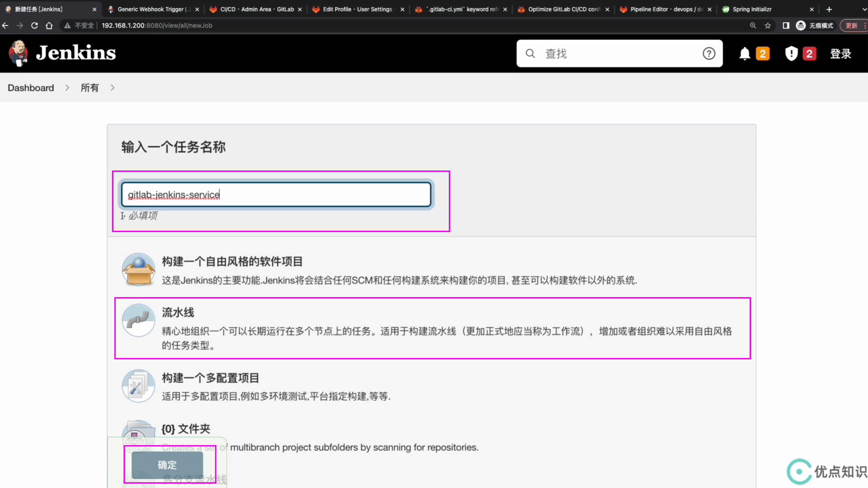
Task: Click the orange notification count badge
Action: [x=763, y=53]
